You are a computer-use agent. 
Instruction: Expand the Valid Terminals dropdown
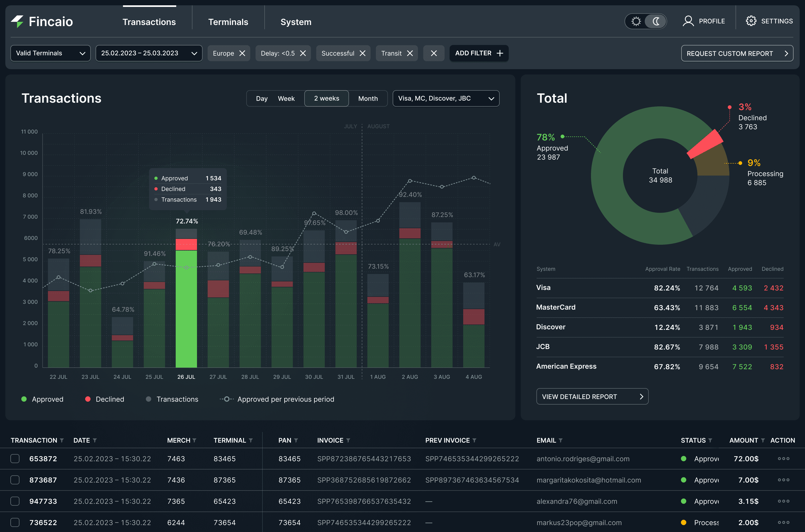pyautogui.click(x=51, y=53)
